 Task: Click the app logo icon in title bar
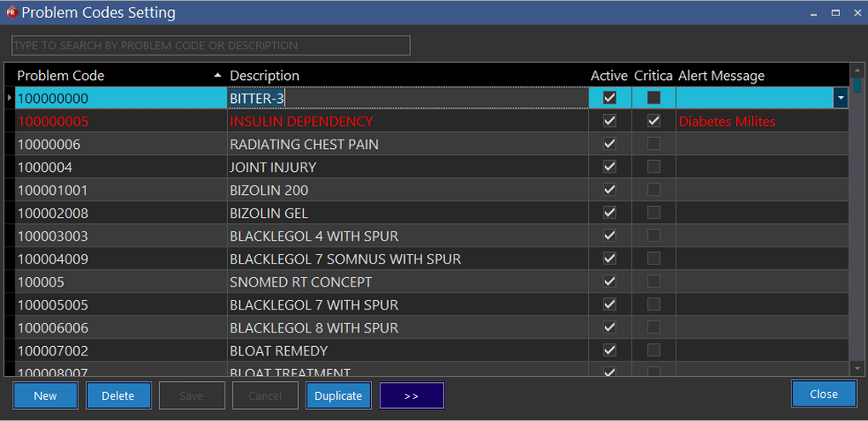pyautogui.click(x=11, y=13)
